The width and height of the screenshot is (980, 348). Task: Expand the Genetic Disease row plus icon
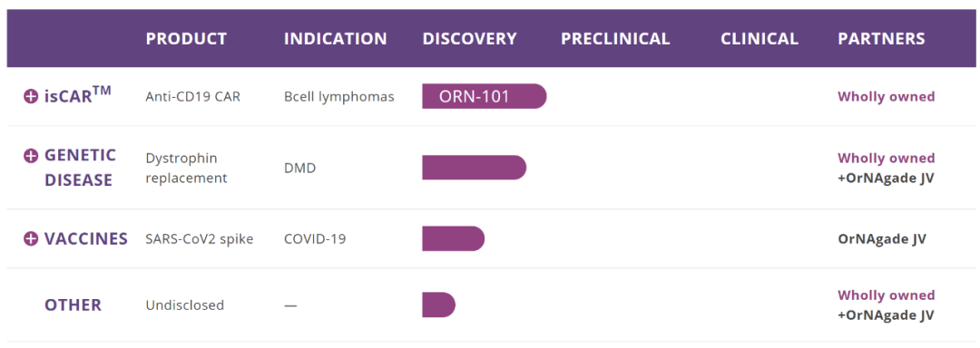point(31,156)
